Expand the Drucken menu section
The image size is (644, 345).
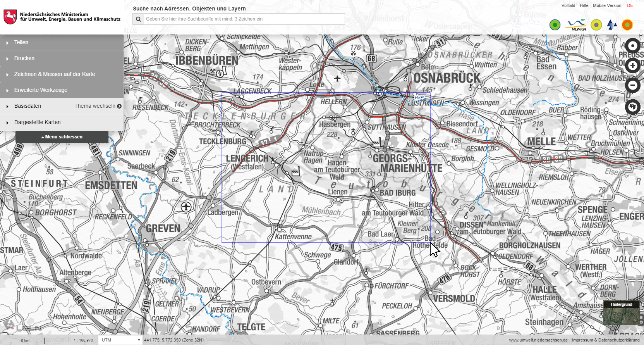tap(62, 58)
